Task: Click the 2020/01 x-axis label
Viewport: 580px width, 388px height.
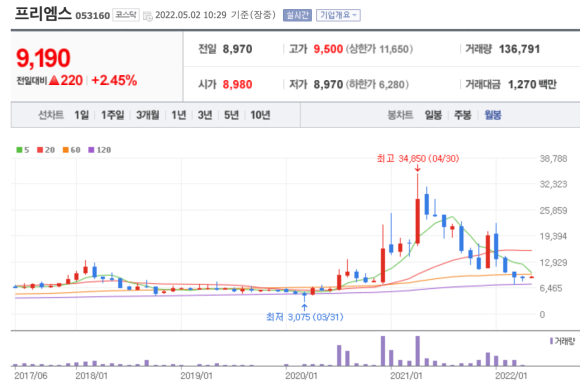Action: (x=301, y=376)
